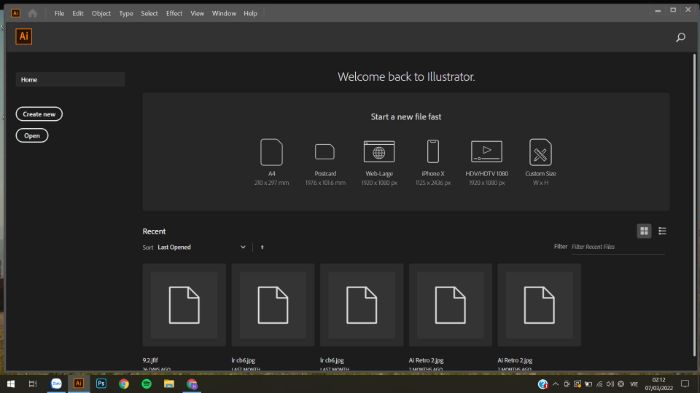700x393 pixels.
Task: Choose the iPhone X preset
Action: tap(433, 162)
